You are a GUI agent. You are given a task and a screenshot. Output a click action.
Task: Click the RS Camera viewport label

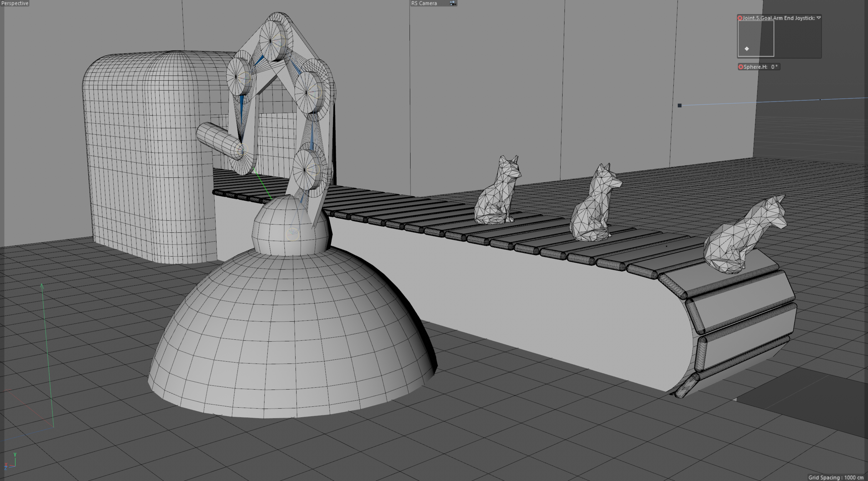click(424, 3)
